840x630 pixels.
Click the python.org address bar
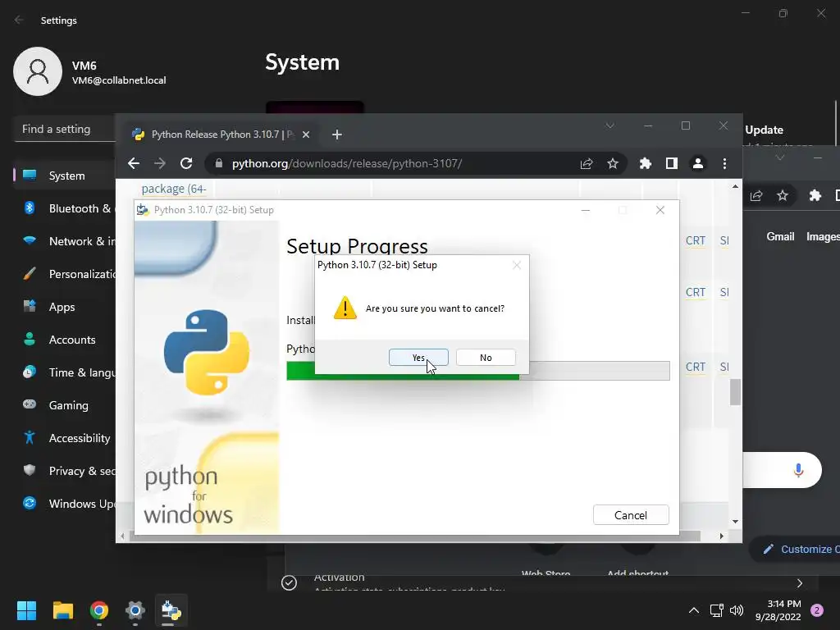396,163
